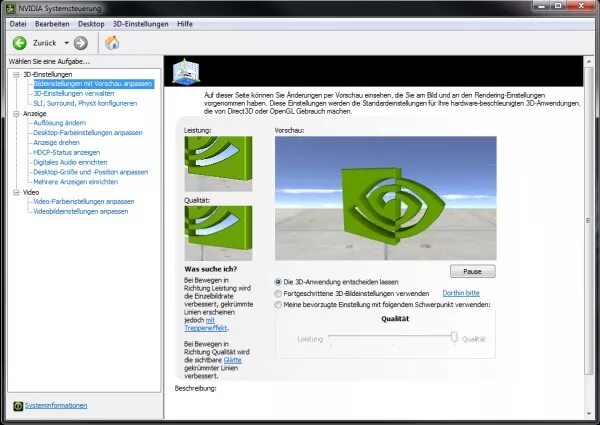Collapse the 3D-Einstellungen tree node
This screenshot has width=600, height=425.
(x=16, y=75)
